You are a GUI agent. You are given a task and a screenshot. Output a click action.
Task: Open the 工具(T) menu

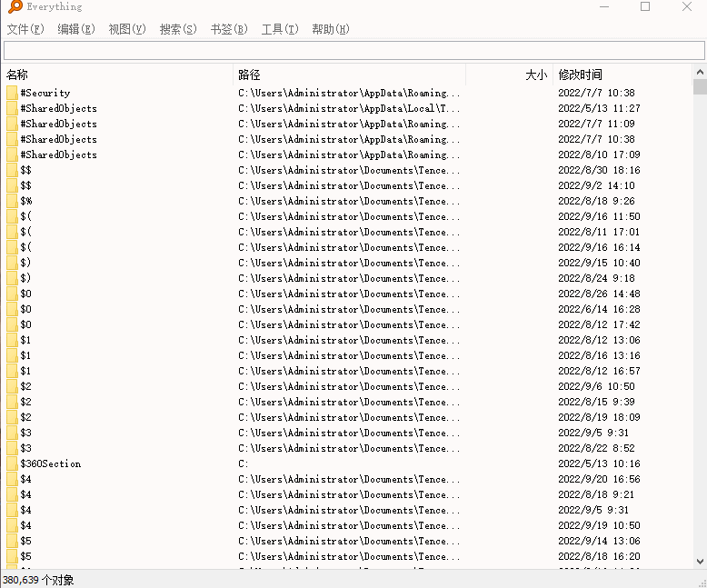[280, 29]
